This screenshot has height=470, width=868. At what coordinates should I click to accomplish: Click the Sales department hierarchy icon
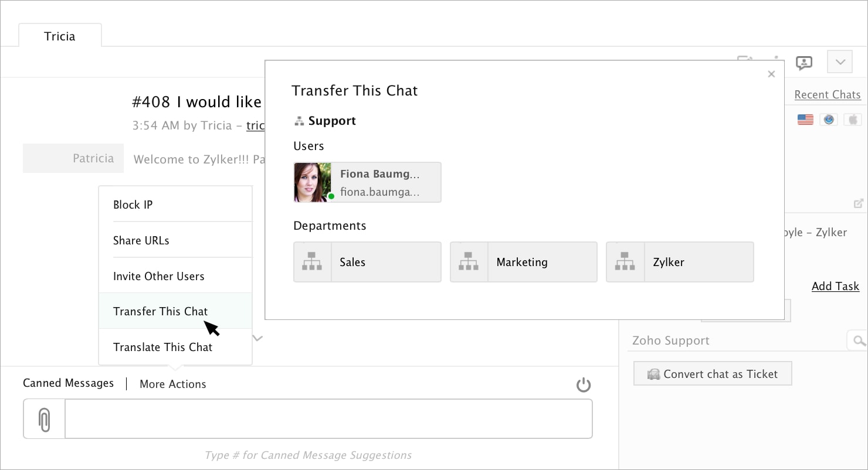[312, 262]
